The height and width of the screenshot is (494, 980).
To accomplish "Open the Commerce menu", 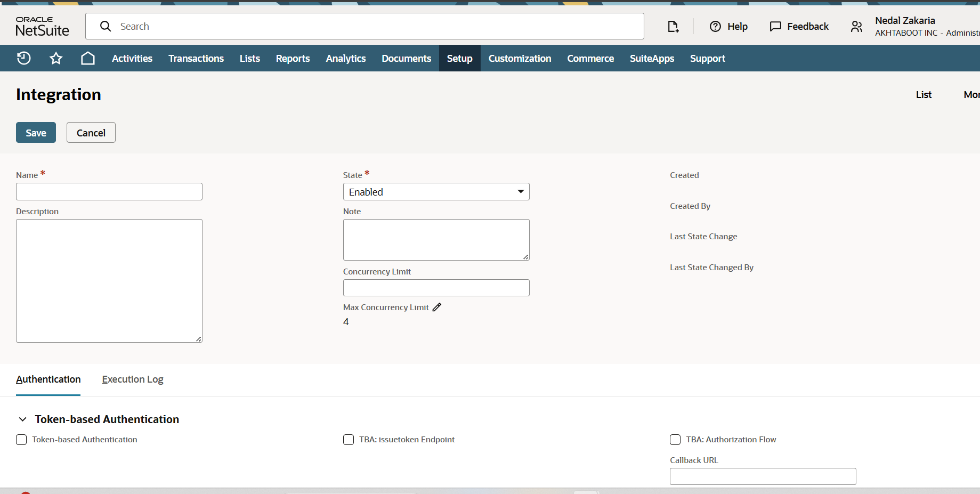I will 590,58.
